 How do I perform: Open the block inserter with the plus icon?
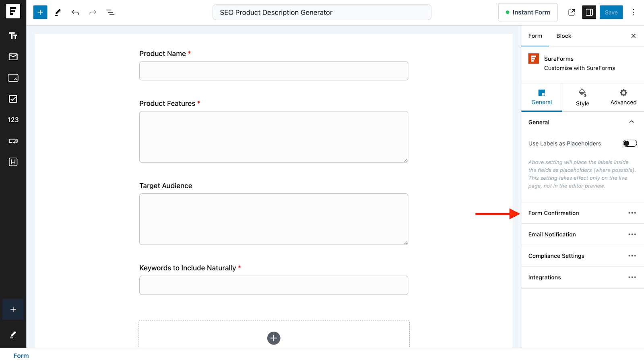[40, 12]
